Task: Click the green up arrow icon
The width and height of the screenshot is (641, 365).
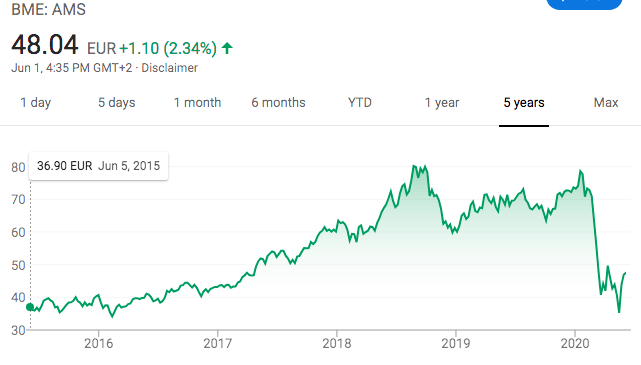Action: tap(227, 48)
